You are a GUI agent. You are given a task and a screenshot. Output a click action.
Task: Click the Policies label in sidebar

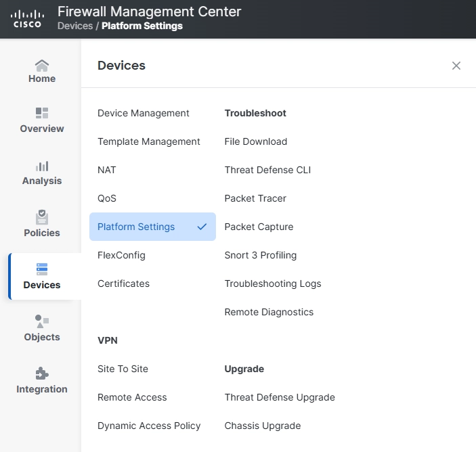(42, 233)
